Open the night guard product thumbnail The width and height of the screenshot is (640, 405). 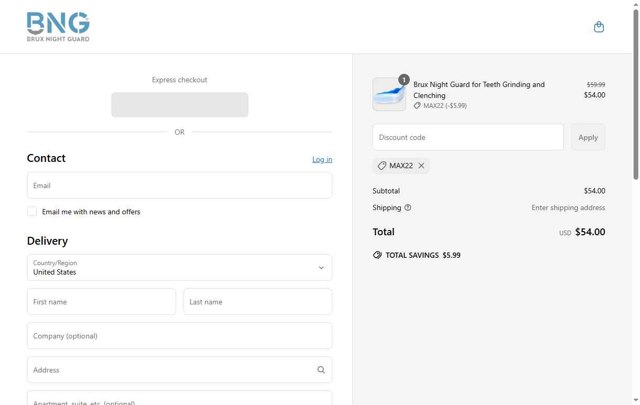click(389, 94)
